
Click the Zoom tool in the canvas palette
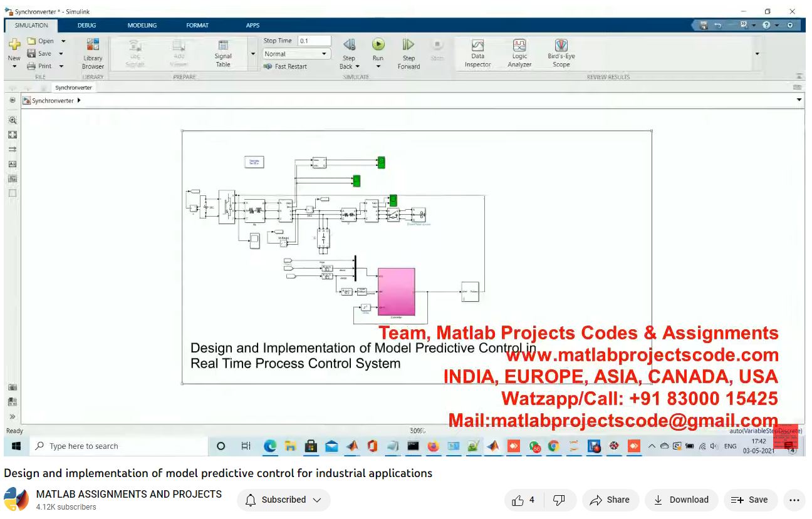point(12,120)
